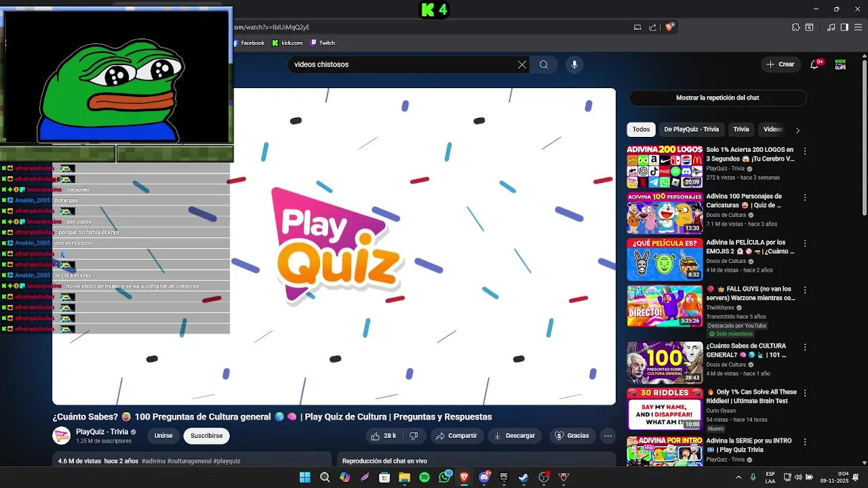Open the Adivina 200 Logos video thumbnail
Viewport: 868px width, 488px height.
(665, 166)
